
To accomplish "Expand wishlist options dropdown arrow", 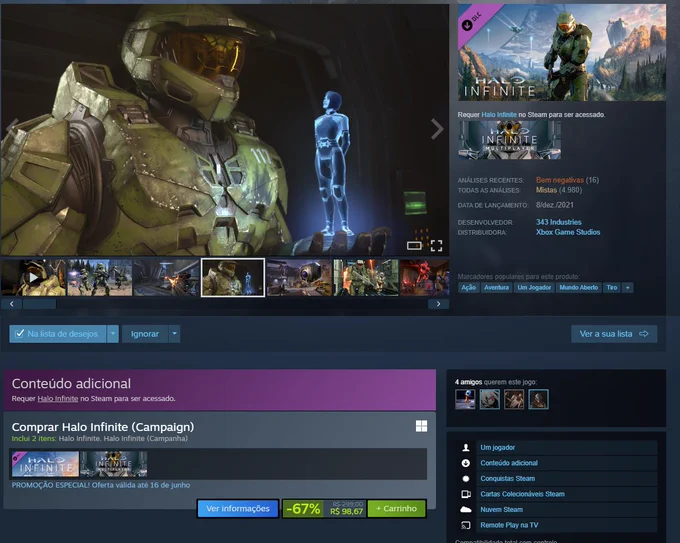I will point(113,334).
